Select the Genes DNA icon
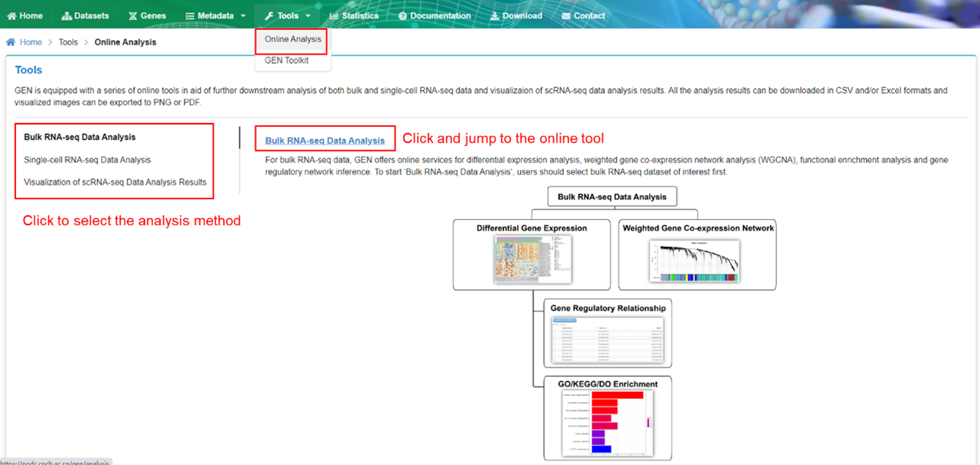Screen dimensions: 980x465 [x=132, y=15]
